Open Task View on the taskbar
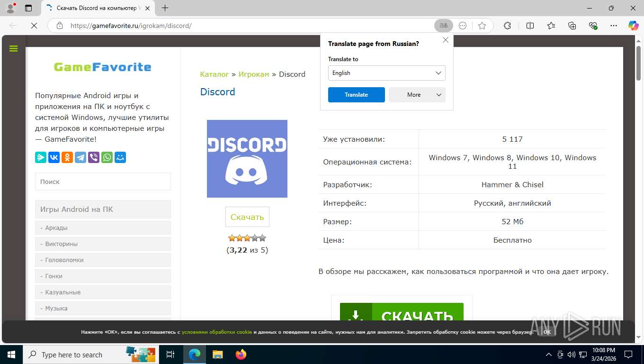Viewport: 644px width, 364px height. tap(170, 355)
